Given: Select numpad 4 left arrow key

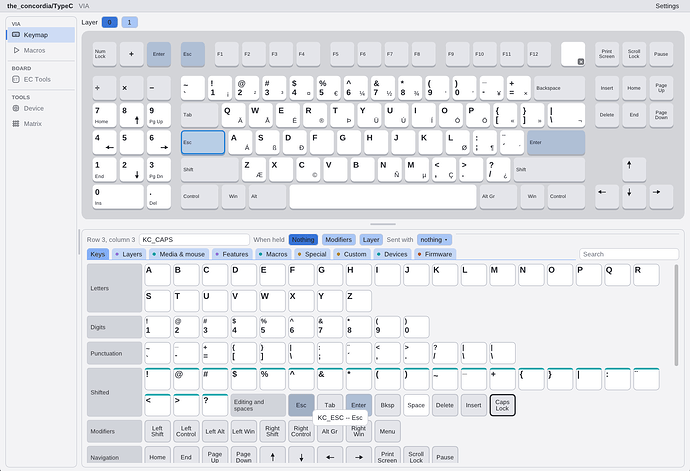Looking at the screenshot, I should tap(104, 142).
